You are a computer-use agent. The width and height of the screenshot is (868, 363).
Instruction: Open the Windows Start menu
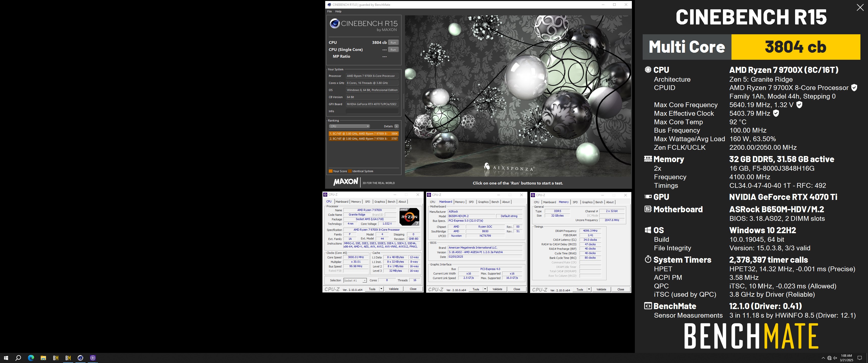(x=6, y=358)
